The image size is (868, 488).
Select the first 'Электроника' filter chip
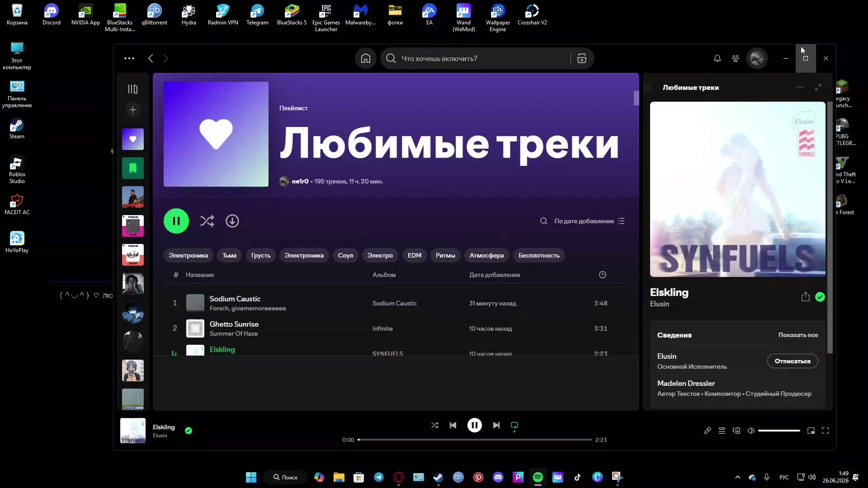pos(189,255)
